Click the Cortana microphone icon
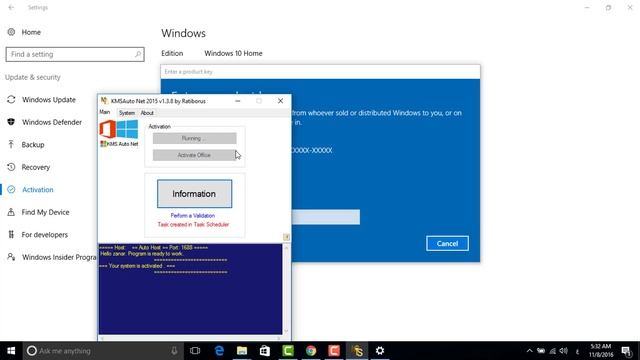This screenshot has width=640, height=360. coord(174,351)
